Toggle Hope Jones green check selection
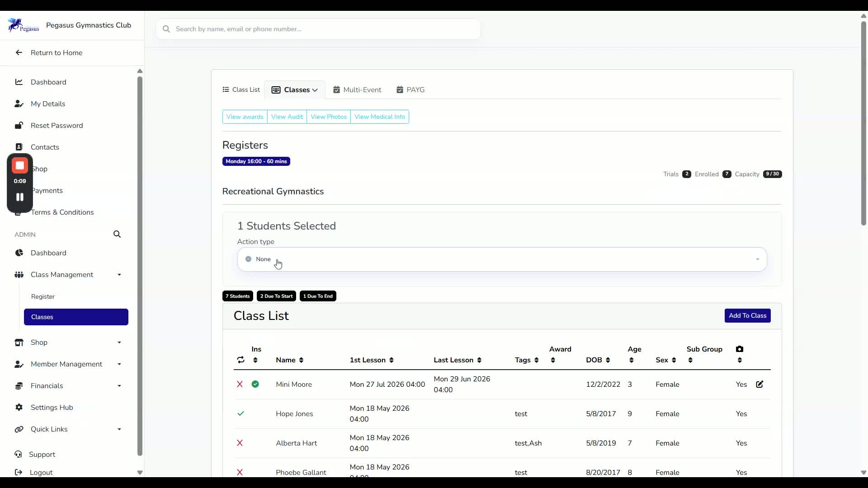The image size is (868, 488). [x=241, y=414]
